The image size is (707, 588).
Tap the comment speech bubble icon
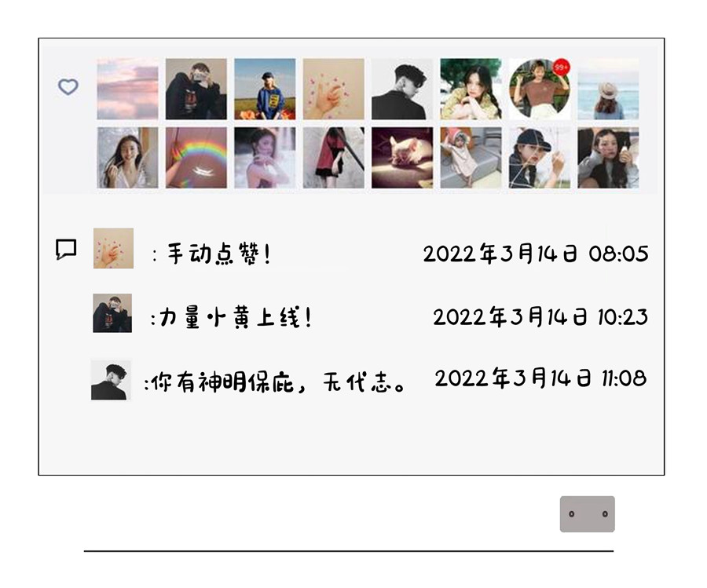(x=66, y=249)
